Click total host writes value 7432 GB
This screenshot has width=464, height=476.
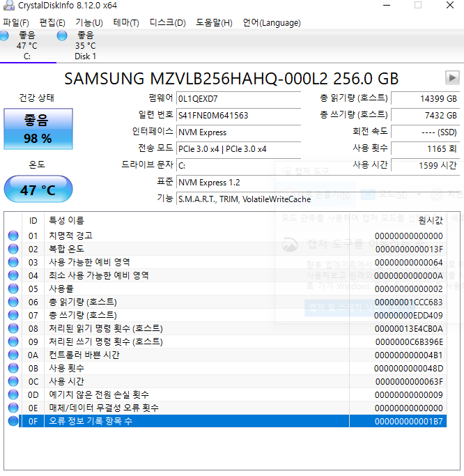click(425, 116)
